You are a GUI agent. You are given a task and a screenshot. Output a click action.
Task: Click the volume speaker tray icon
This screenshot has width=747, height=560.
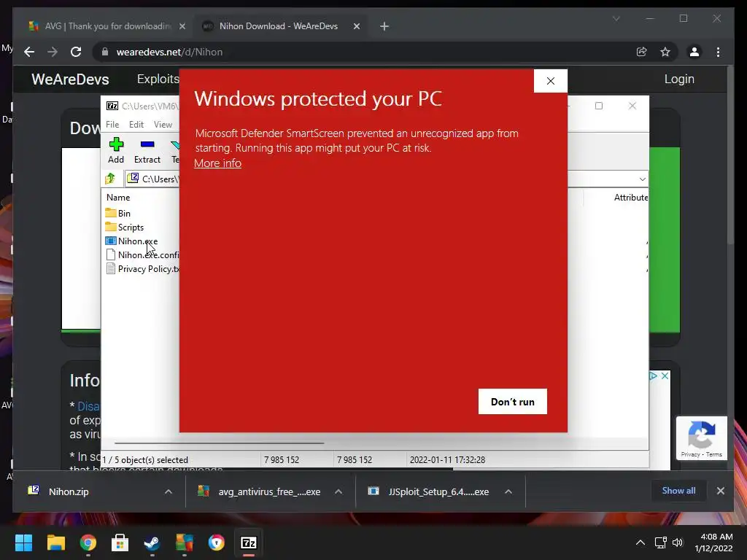coord(678,542)
